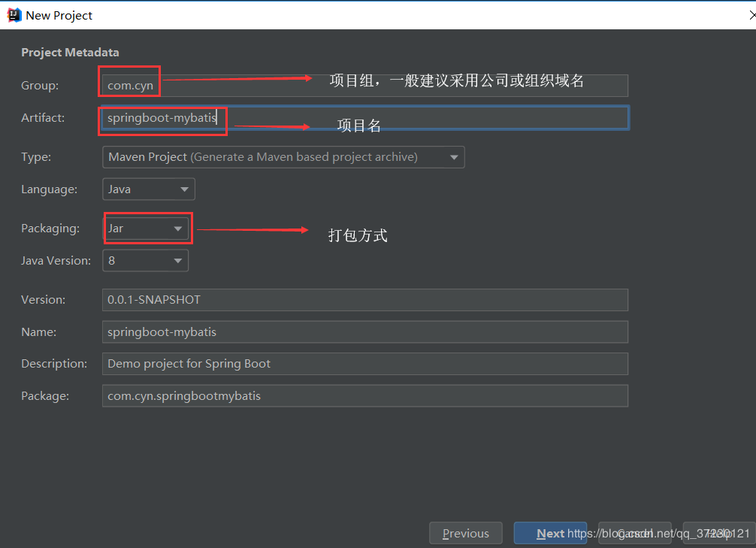
Task: Open the Language dropdown showing Java
Action: pyautogui.click(x=149, y=189)
